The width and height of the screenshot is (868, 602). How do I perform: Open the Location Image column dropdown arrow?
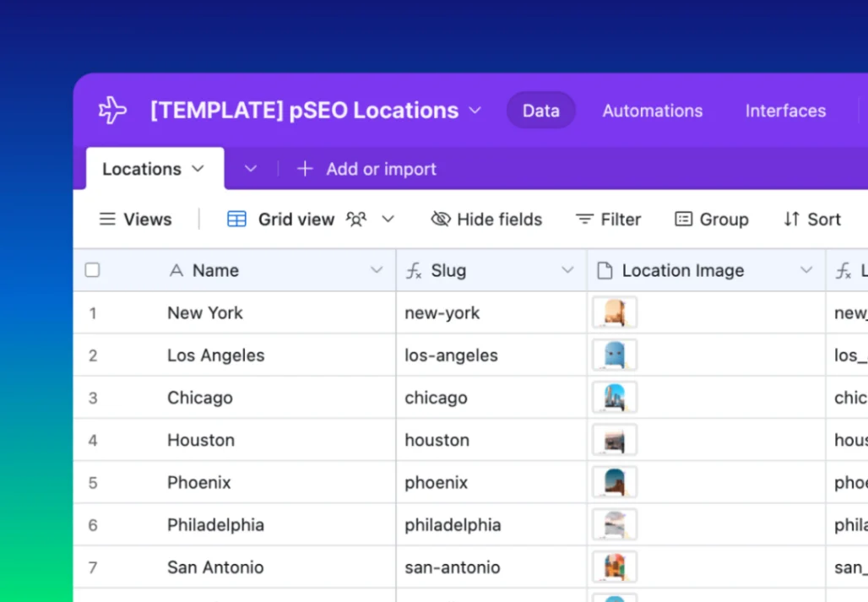[x=806, y=270]
